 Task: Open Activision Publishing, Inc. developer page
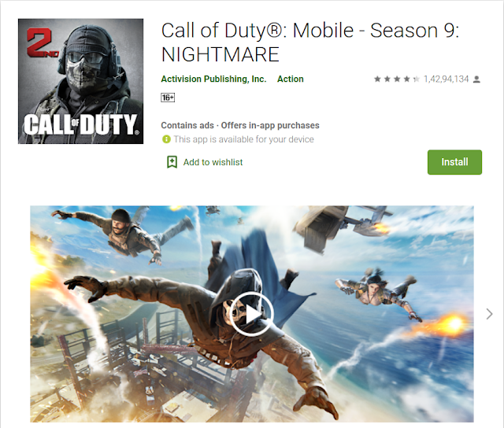(x=213, y=79)
